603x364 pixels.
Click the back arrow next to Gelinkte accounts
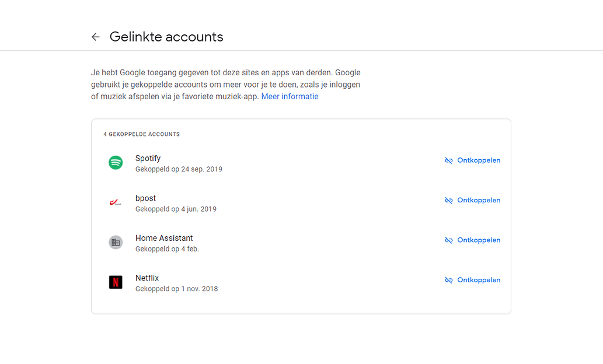click(96, 36)
